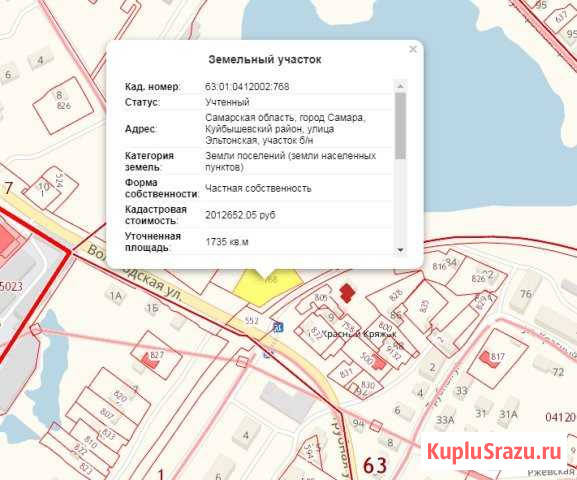Select the building labeled 76

[526, 294]
